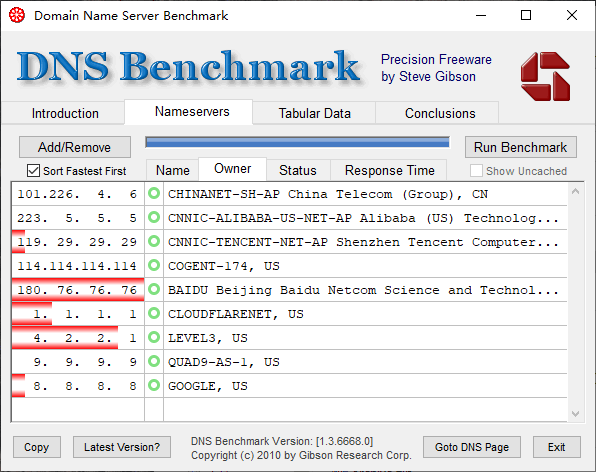Click the green status circle for 223.5.5.5
This screenshot has height=472, width=596.
click(154, 217)
